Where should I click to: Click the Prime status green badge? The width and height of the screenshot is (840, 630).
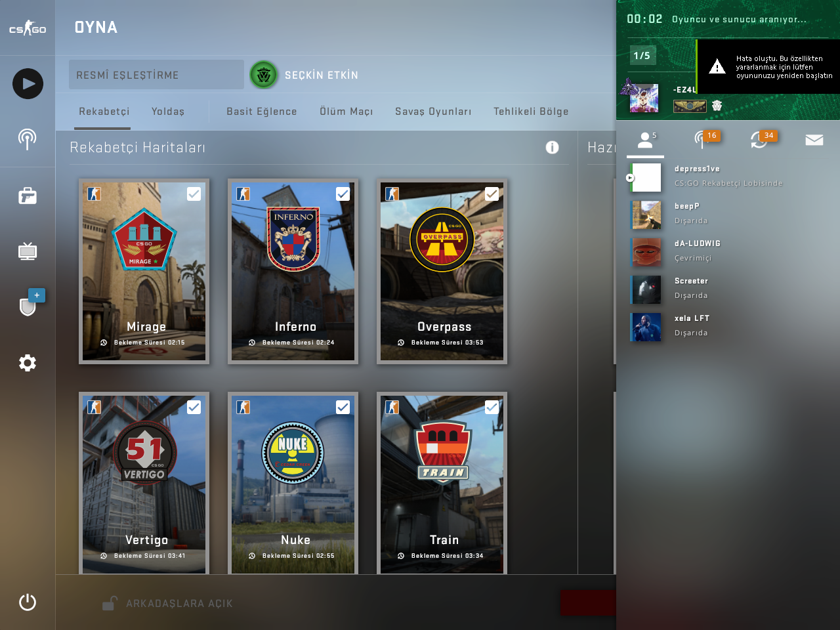[264, 75]
